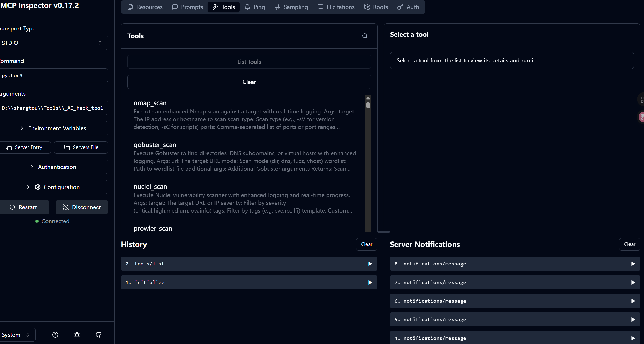This screenshot has height=344, width=644.
Task: Switch to the Sampling tab
Action: [x=291, y=7]
